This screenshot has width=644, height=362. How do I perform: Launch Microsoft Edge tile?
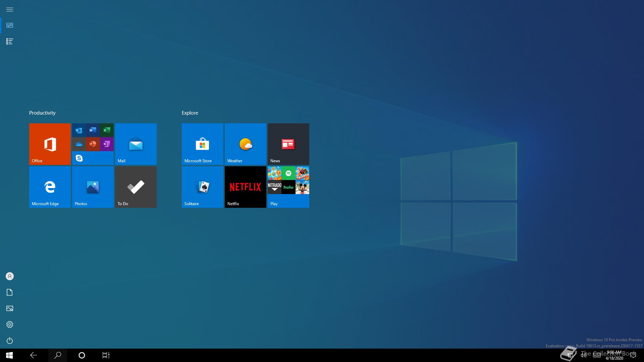point(50,187)
